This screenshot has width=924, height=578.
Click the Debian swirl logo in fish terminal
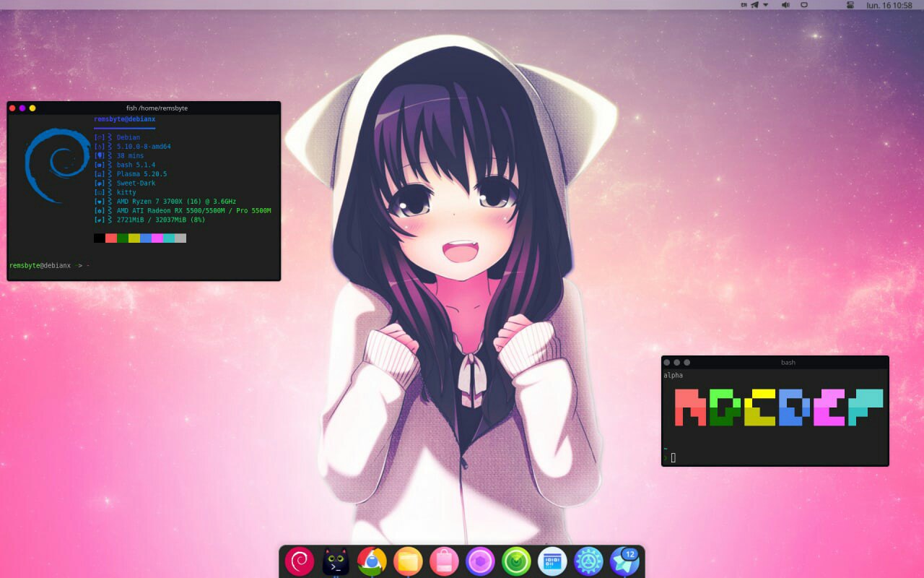tap(57, 165)
